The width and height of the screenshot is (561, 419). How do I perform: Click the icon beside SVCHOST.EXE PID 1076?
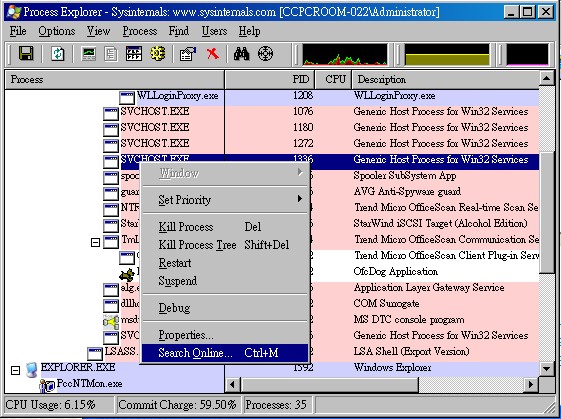tap(111, 113)
